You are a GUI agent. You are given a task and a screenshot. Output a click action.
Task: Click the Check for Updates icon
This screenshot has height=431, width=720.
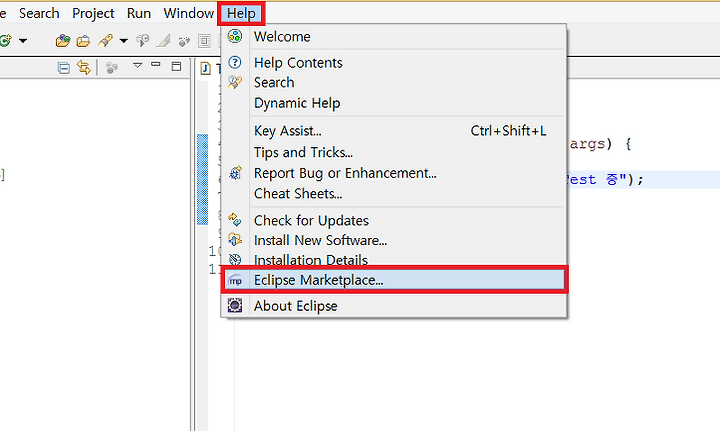[235, 220]
